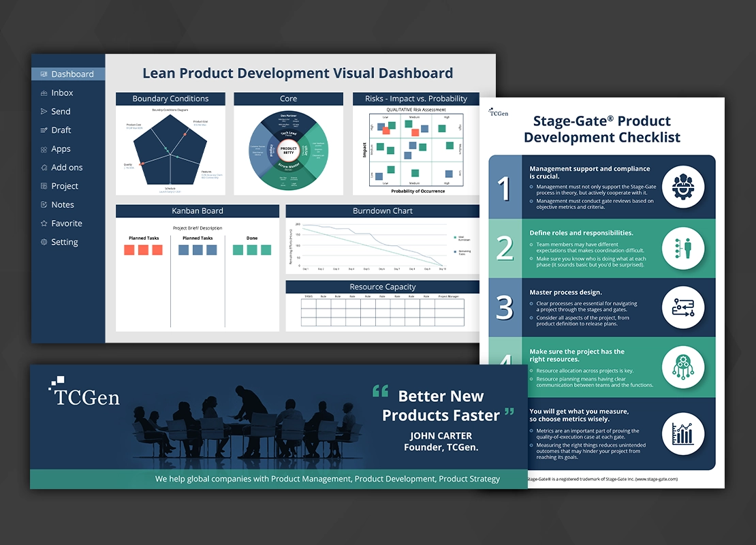Choose Draft from the sidebar

pos(61,130)
